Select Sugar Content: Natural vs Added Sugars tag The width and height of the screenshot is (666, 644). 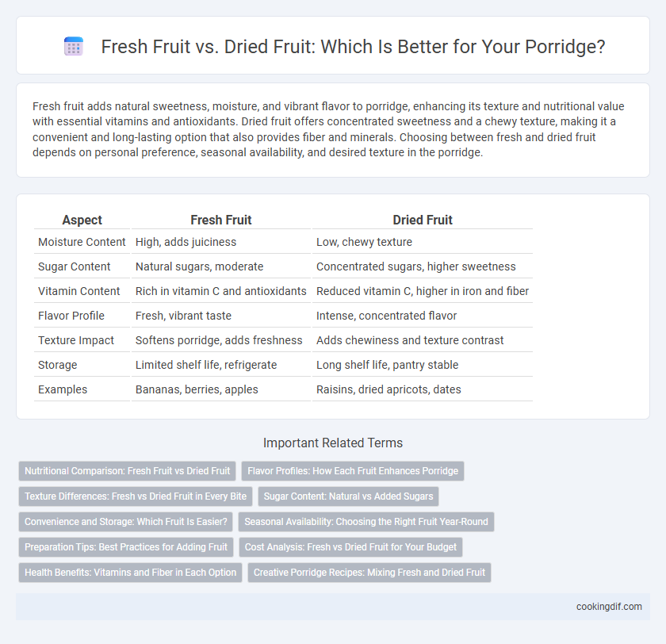tap(348, 496)
